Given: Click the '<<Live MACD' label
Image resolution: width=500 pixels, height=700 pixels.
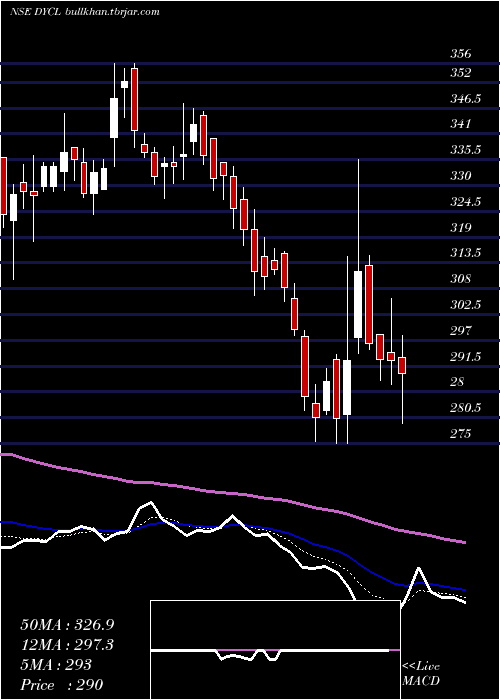Looking at the screenshot, I should click(421, 674).
